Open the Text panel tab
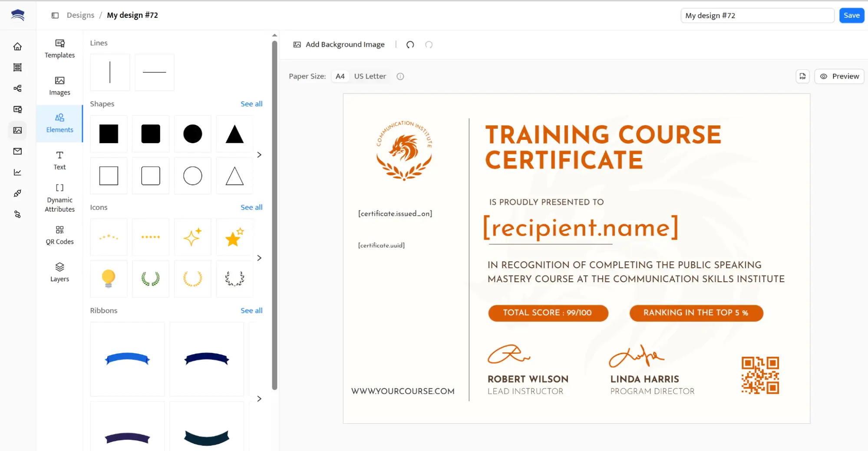This screenshot has height=451, width=868. coord(59,160)
